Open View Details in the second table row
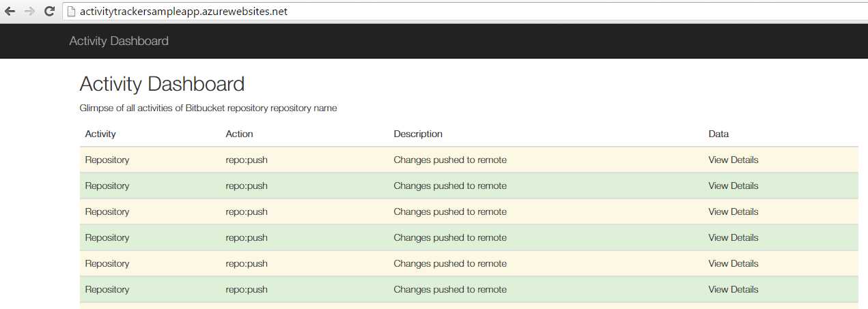Viewport: 868px width, 309px height. (x=733, y=186)
